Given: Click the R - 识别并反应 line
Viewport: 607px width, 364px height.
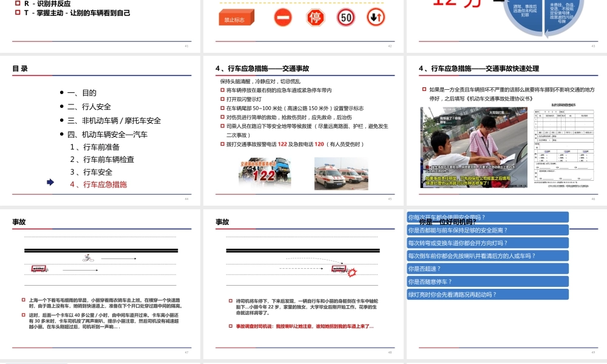Looking at the screenshot, I should [47, 4].
